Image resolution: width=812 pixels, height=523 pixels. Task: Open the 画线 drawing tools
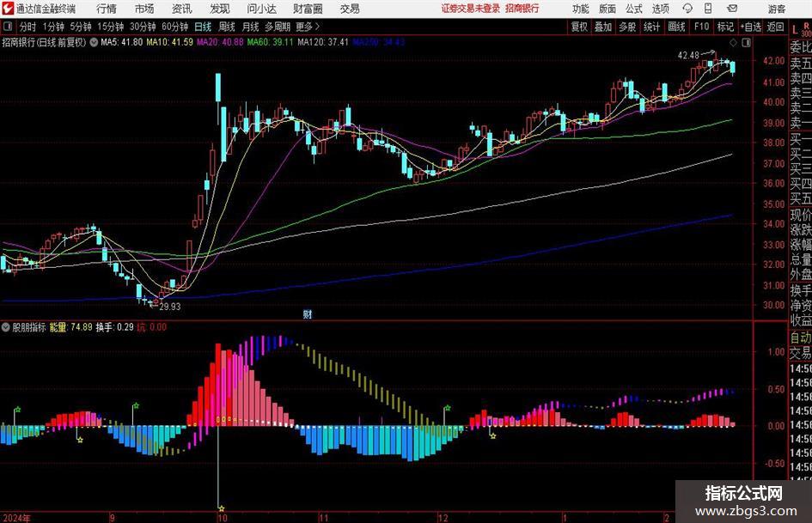(x=676, y=27)
